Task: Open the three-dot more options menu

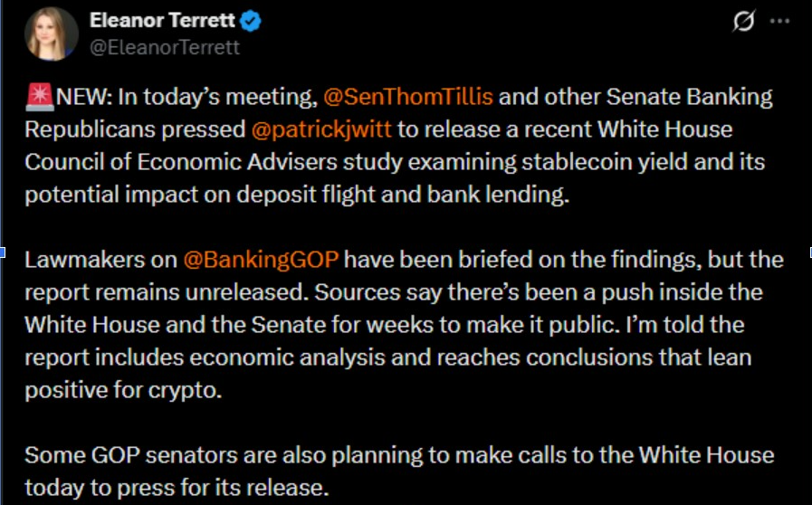Action: coord(779,22)
